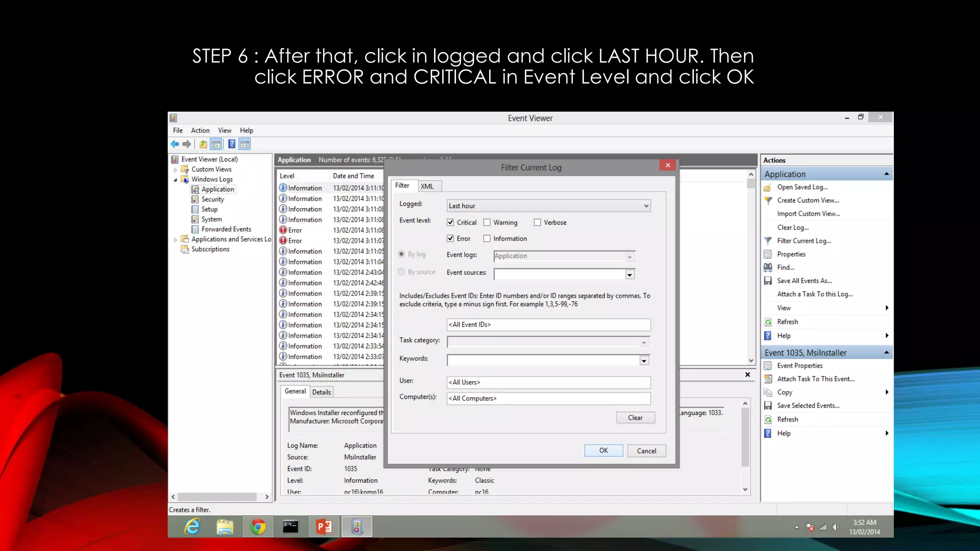Click the Create Custom View funnel icon
This screenshot has height=551, width=980.
768,200
